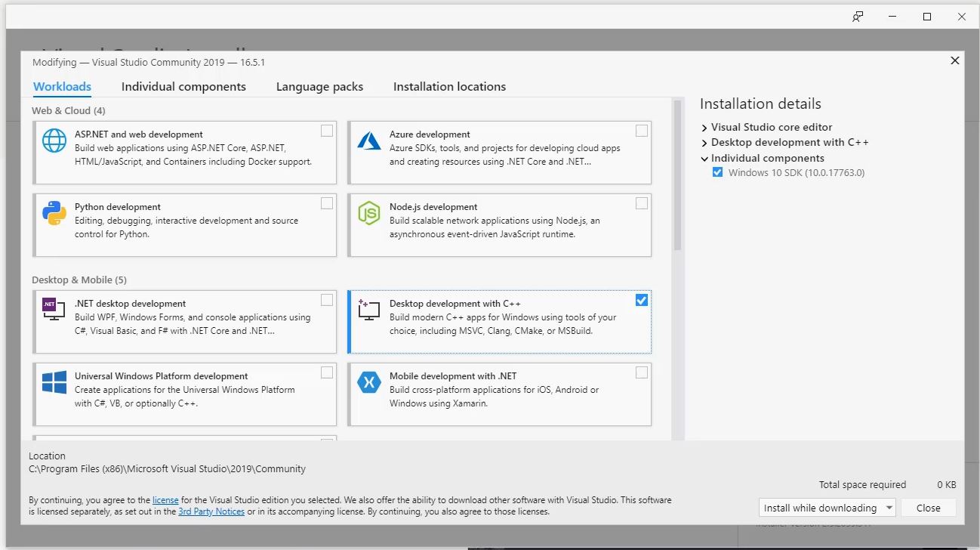This screenshot has width=980, height=550.
Task: Open the Language packs tab
Action: (x=319, y=86)
